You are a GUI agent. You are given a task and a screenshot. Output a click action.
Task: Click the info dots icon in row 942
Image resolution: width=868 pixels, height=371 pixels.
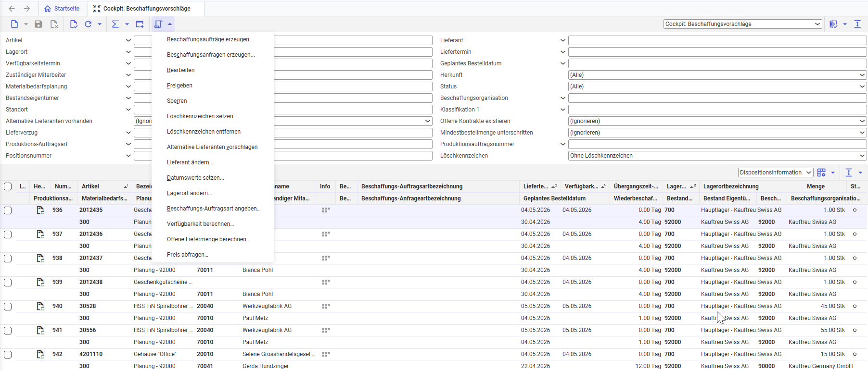coord(326,354)
